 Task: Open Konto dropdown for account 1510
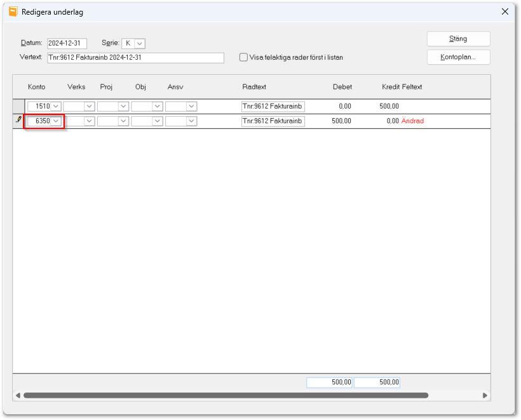click(56, 106)
